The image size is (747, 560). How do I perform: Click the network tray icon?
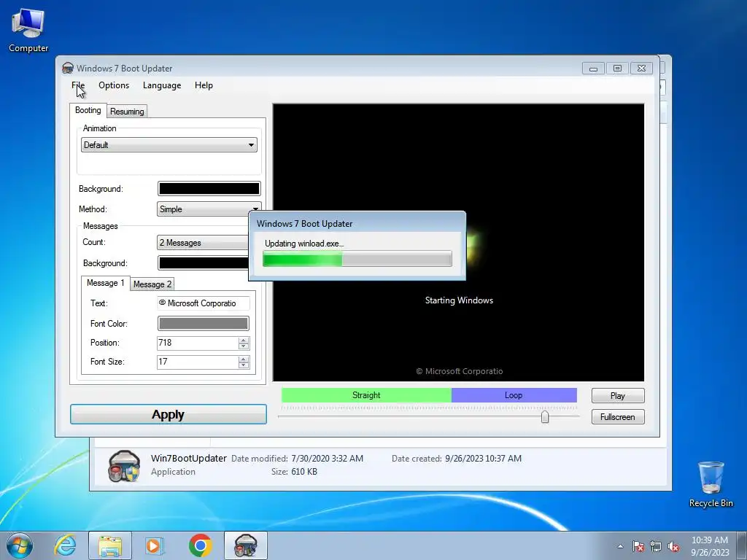tap(656, 546)
